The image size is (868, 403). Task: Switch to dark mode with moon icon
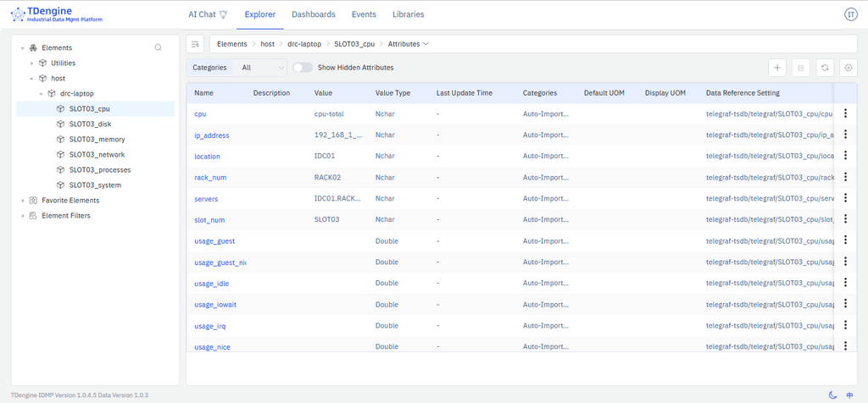click(832, 395)
